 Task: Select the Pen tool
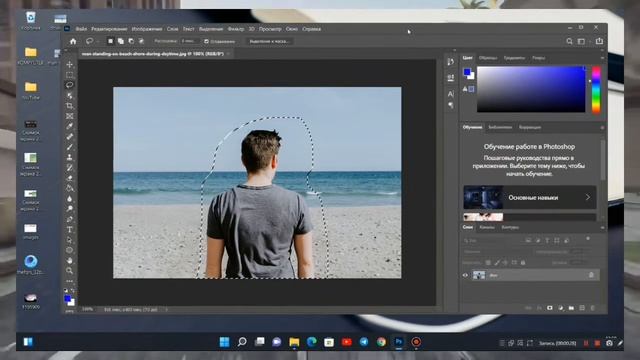pyautogui.click(x=70, y=219)
